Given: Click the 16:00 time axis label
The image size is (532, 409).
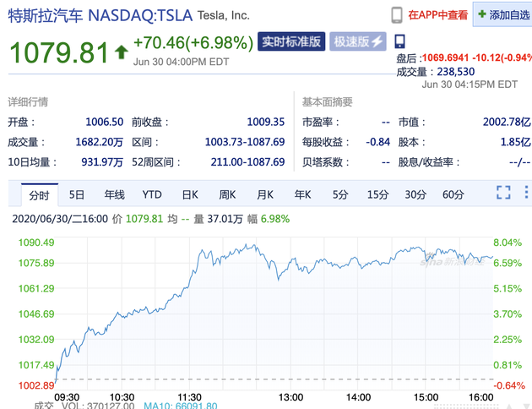Looking at the screenshot, I should click(x=480, y=397).
